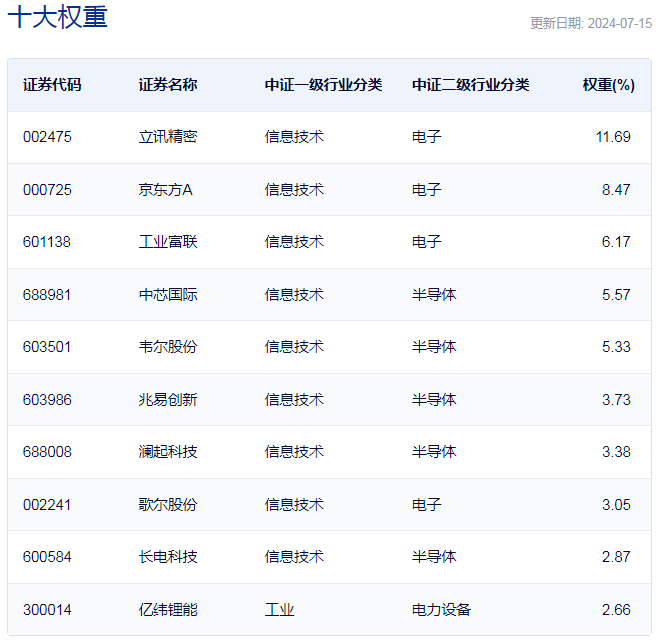Click the stock name 兆易创新
Screen dimensions: 660x644
click(168, 400)
